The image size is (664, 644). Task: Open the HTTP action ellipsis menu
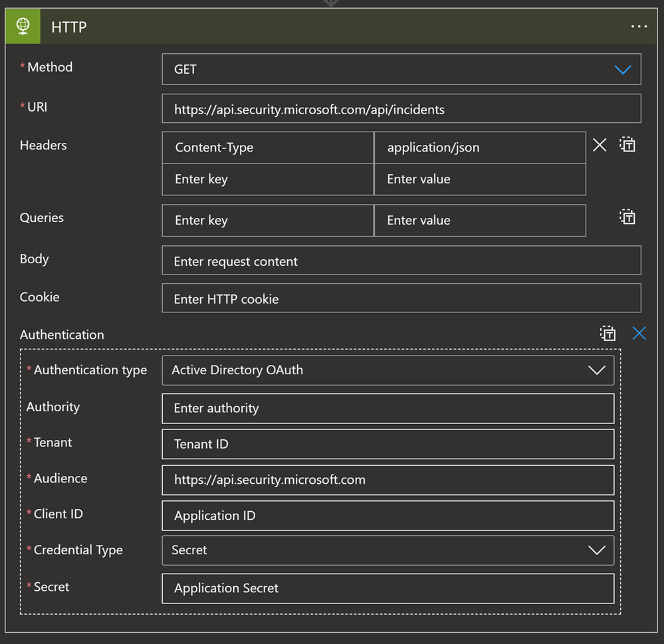[639, 27]
